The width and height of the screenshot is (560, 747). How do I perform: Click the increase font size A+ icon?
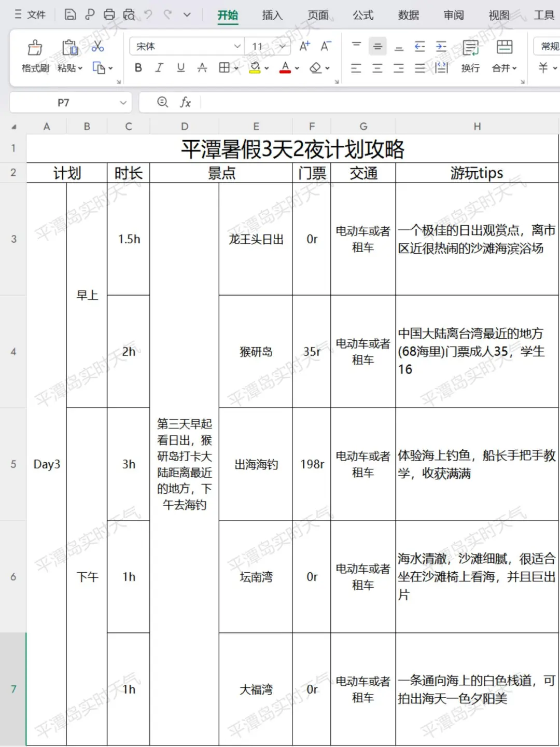[305, 46]
